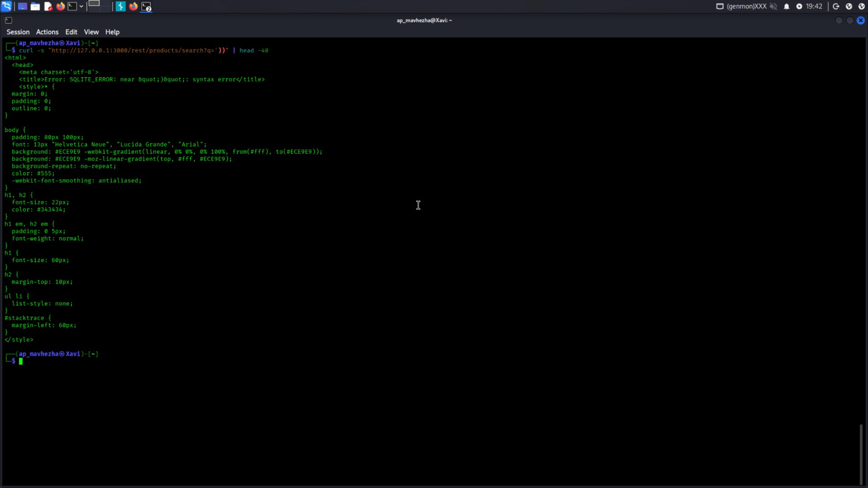868x488 pixels.
Task: Switch to the teal lightning-bolt app in the taskbar
Action: [121, 6]
